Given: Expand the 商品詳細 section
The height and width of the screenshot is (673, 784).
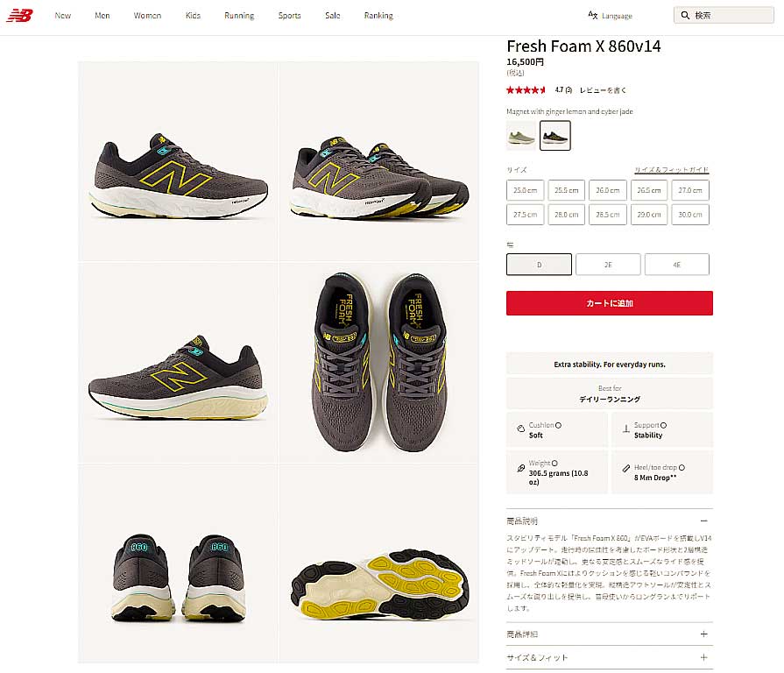Looking at the screenshot, I should click(x=704, y=634).
